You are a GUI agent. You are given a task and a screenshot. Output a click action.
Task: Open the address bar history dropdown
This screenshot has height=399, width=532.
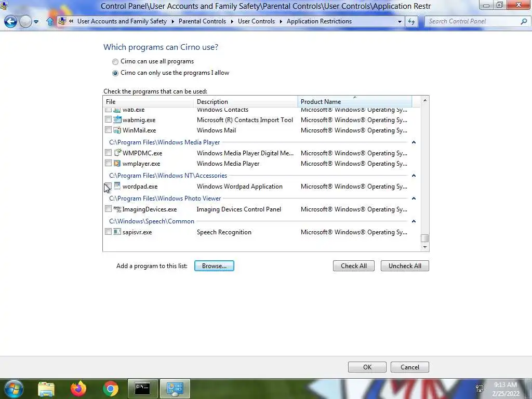click(400, 21)
